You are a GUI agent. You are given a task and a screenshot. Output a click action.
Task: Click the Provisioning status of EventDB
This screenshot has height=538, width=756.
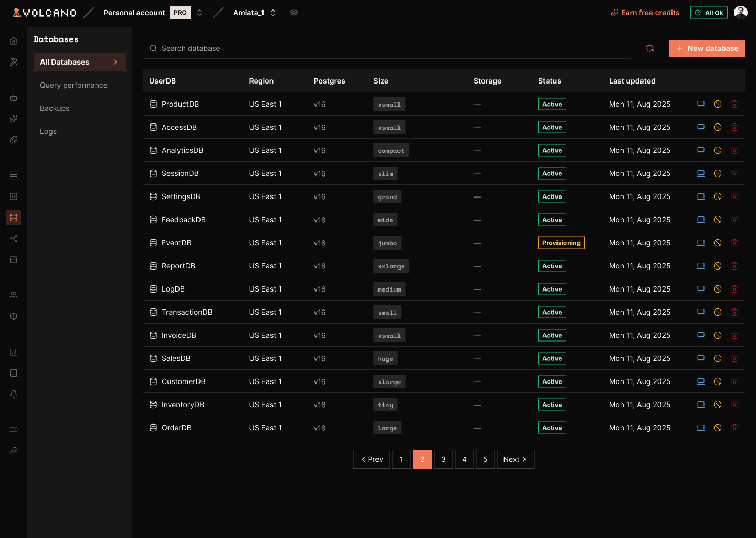(561, 243)
